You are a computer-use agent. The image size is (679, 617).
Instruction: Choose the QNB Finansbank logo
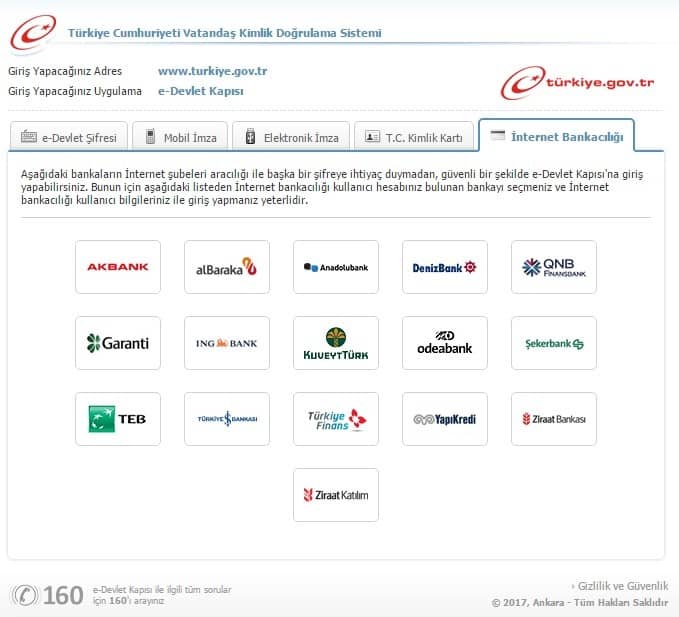[x=554, y=267]
